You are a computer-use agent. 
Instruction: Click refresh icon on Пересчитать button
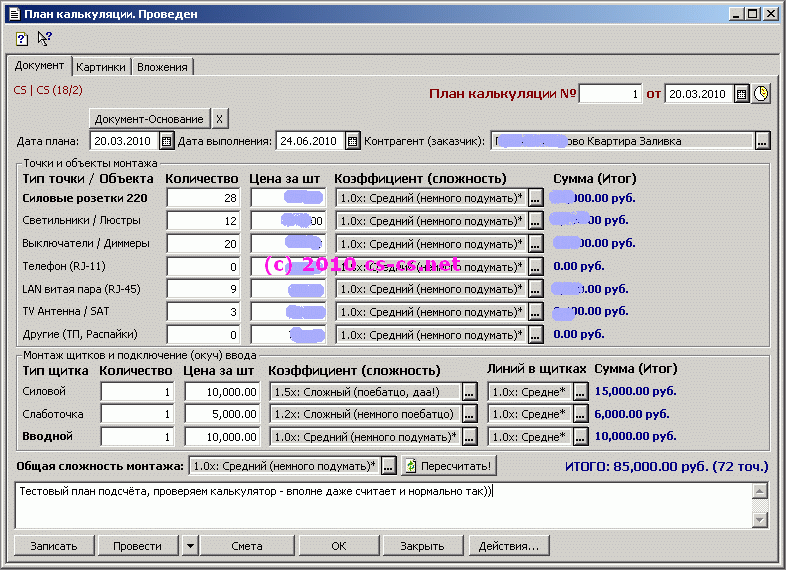(x=411, y=466)
